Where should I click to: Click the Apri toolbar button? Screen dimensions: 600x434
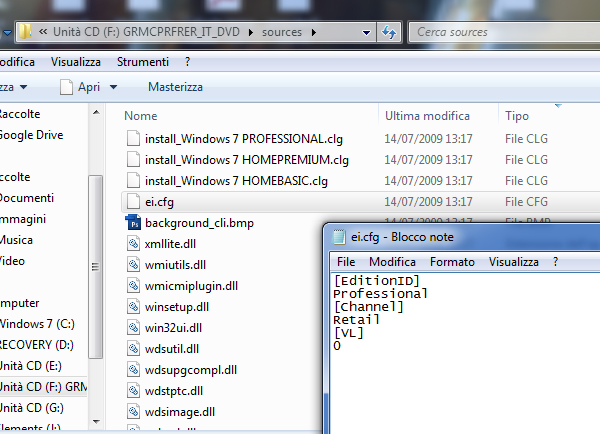pyautogui.click(x=80, y=87)
